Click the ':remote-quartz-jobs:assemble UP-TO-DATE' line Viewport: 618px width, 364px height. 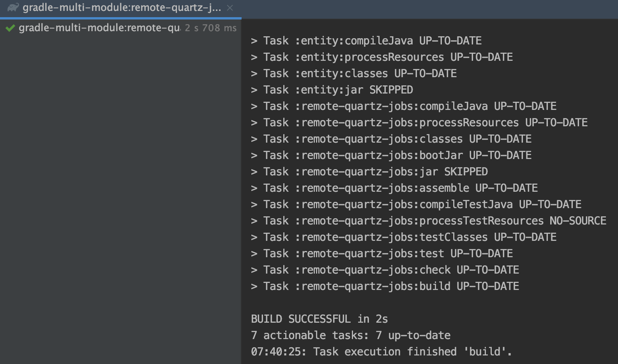[x=394, y=188]
